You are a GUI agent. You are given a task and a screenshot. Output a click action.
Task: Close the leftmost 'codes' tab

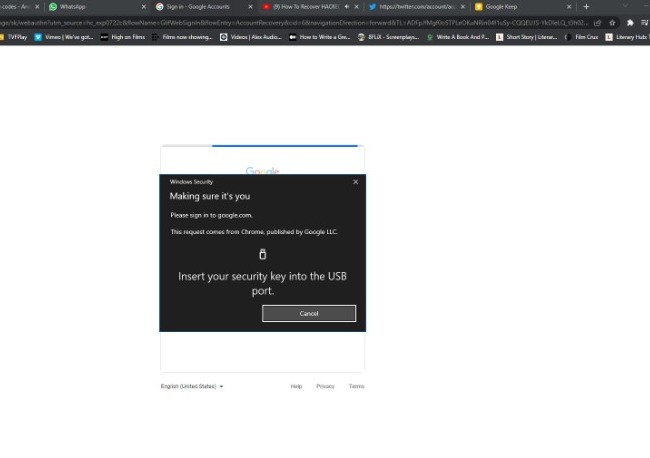(x=37, y=7)
